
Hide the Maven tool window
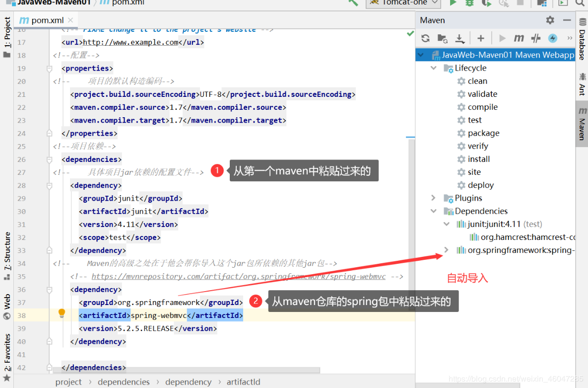[x=567, y=20]
